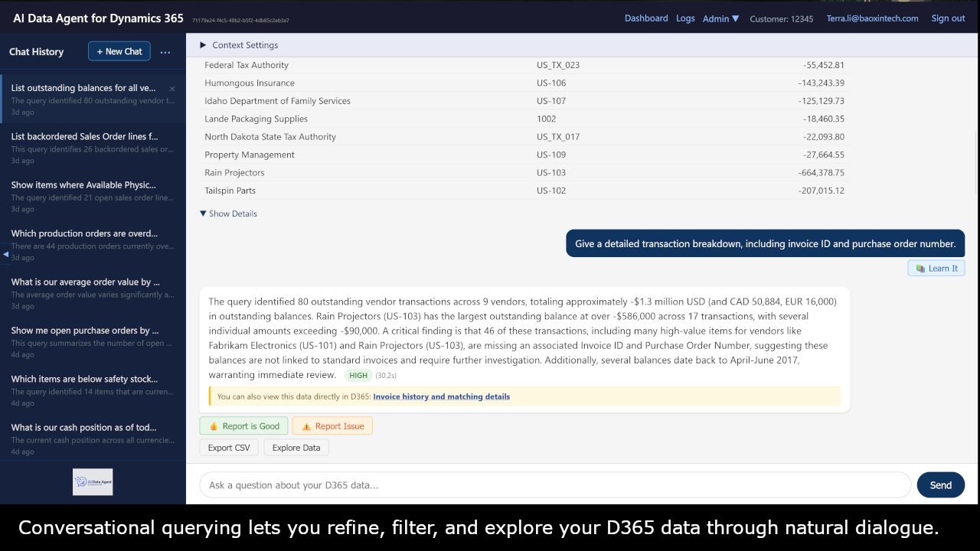Collapse the Show Details disclosure

click(228, 214)
